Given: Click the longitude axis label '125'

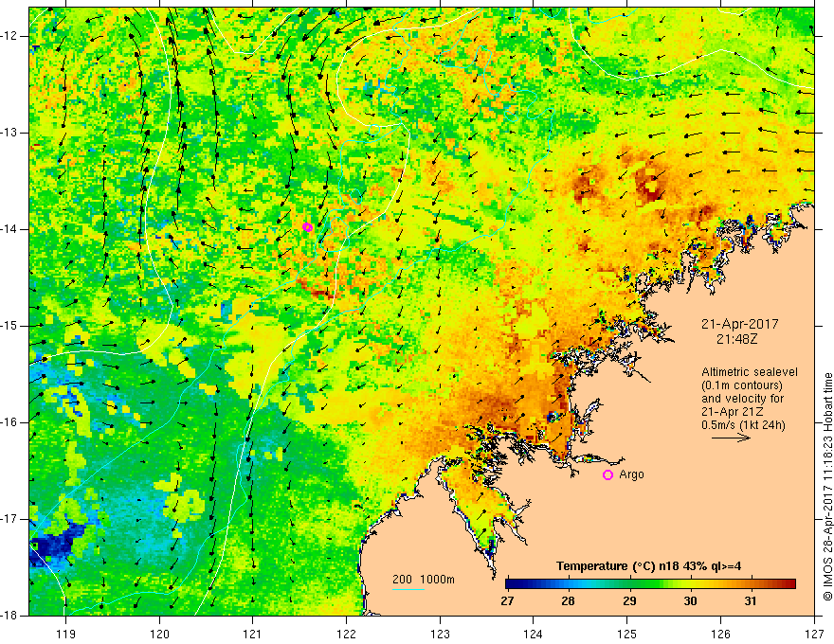Looking at the screenshot, I should (627, 634).
